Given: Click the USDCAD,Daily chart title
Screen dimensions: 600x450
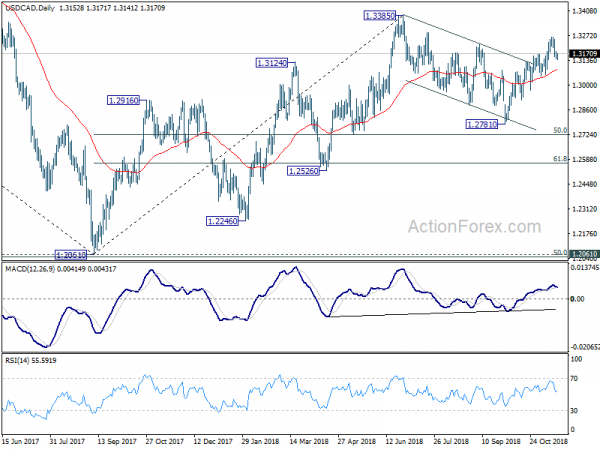Looking at the screenshot, I should tap(30, 8).
